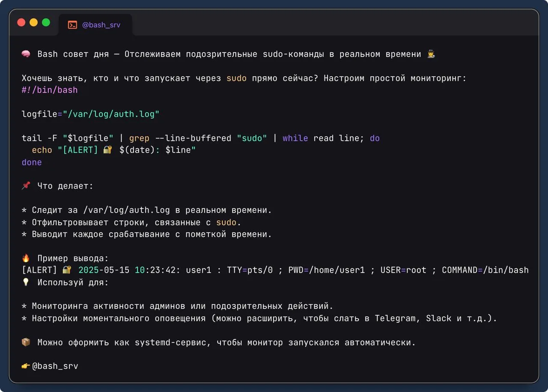
Task: Click the word 'Slack' in the notification line
Action: coord(439,318)
